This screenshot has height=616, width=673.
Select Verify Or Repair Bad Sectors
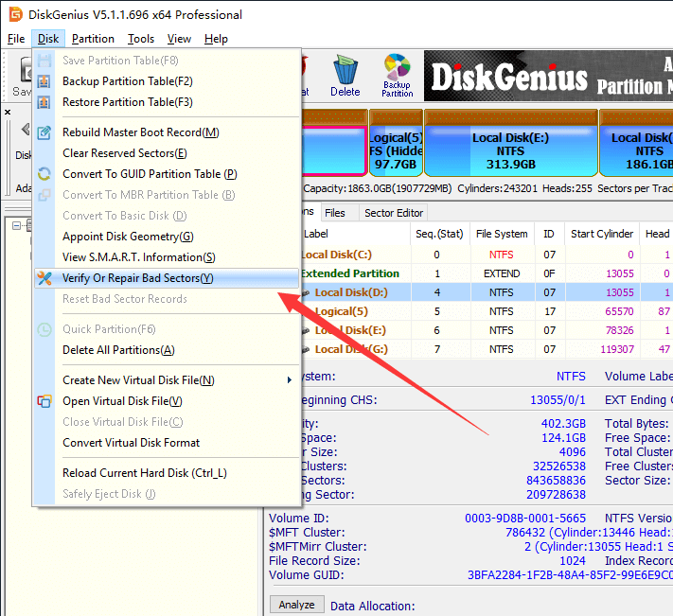pyautogui.click(x=167, y=278)
